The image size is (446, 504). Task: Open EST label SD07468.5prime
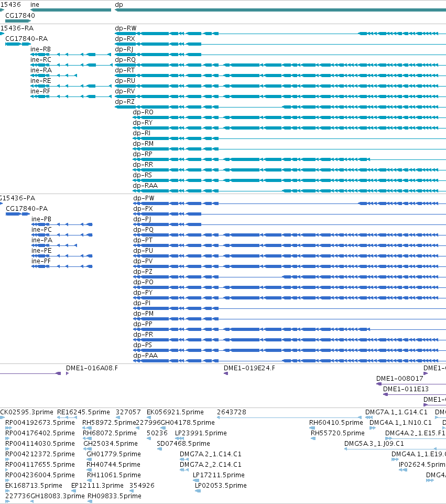point(183,444)
